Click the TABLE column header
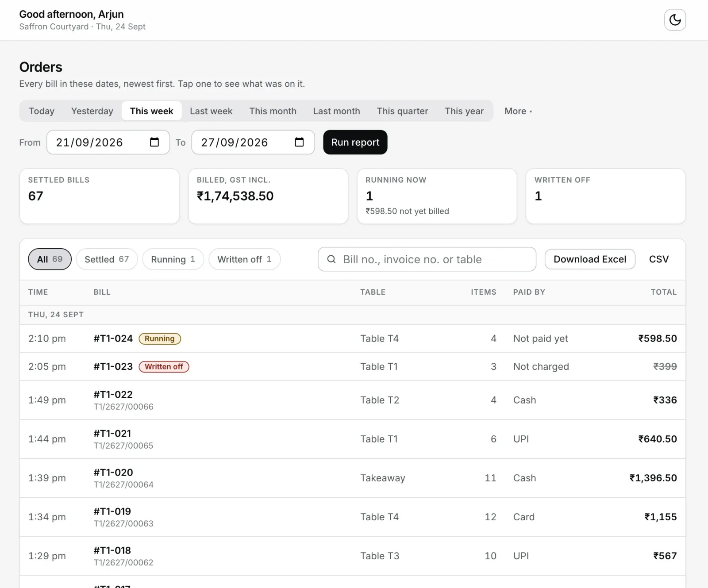This screenshot has width=708, height=588. (x=373, y=292)
